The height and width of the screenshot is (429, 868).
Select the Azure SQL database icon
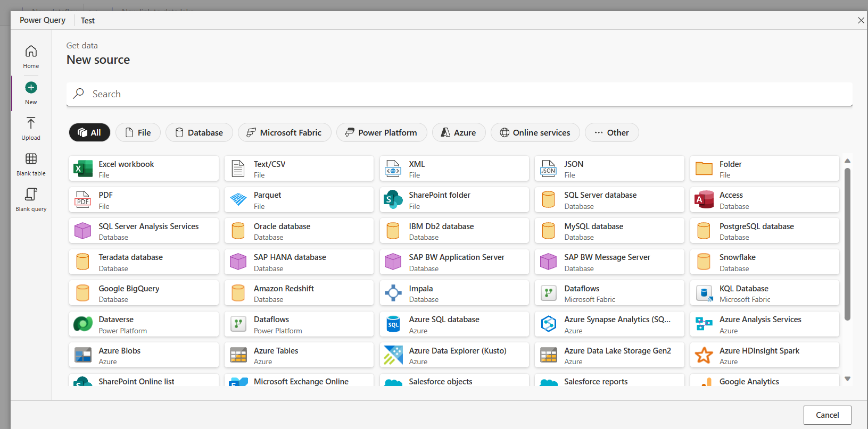[x=393, y=324]
